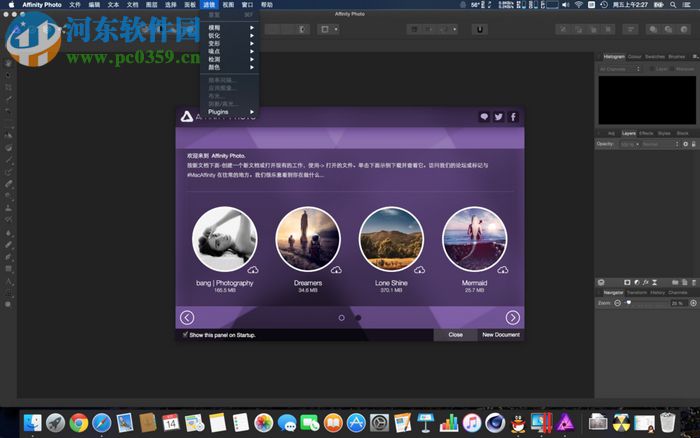
Task: Click the zoom out minus icon in Navigator
Action: (617, 303)
